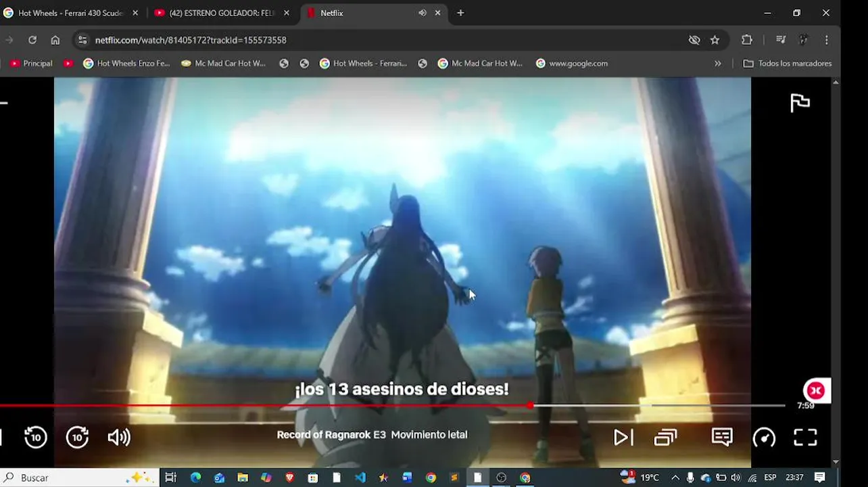
Task: Close the Netflix tab
Action: (437, 13)
